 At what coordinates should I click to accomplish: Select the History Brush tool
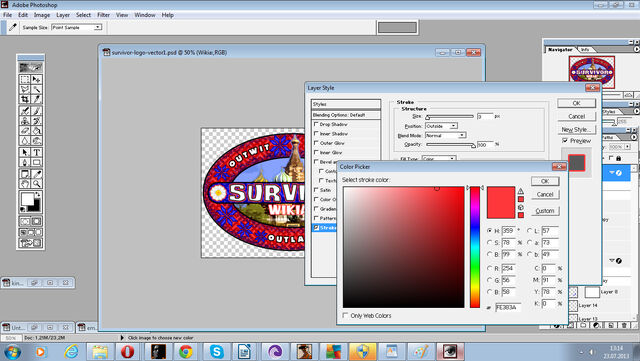click(x=36, y=121)
